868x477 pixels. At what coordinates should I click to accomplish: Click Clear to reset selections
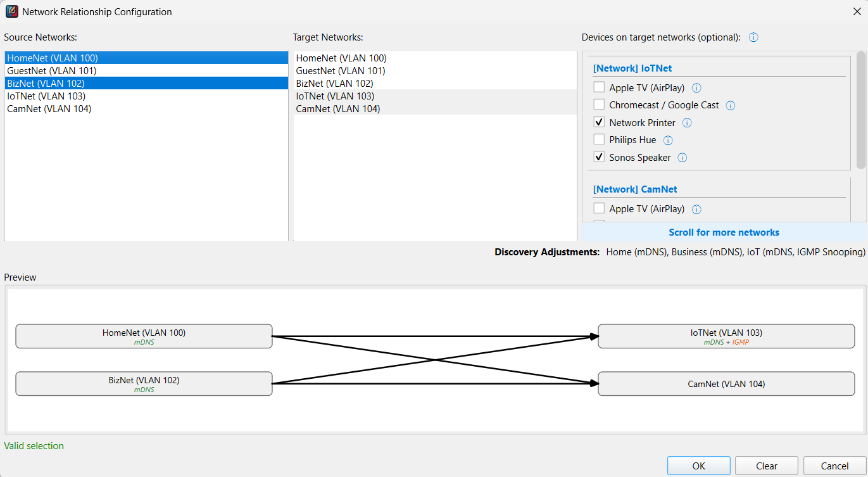[766, 466]
